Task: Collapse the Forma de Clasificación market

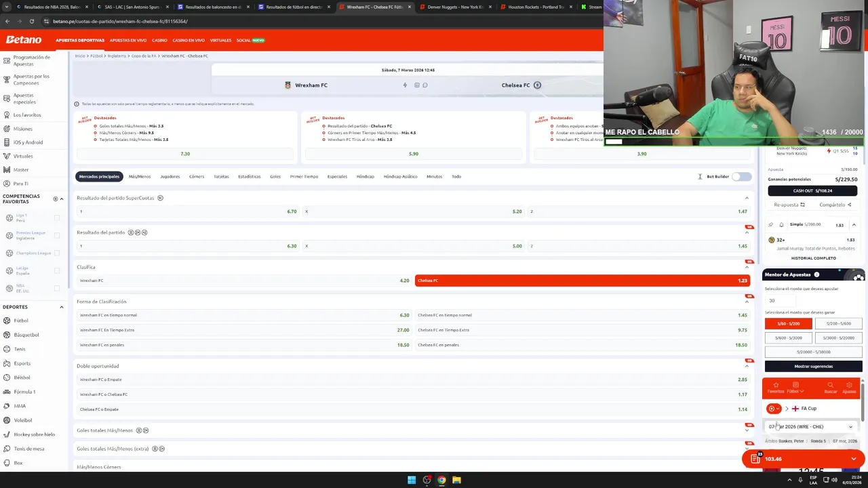Action: [747, 302]
